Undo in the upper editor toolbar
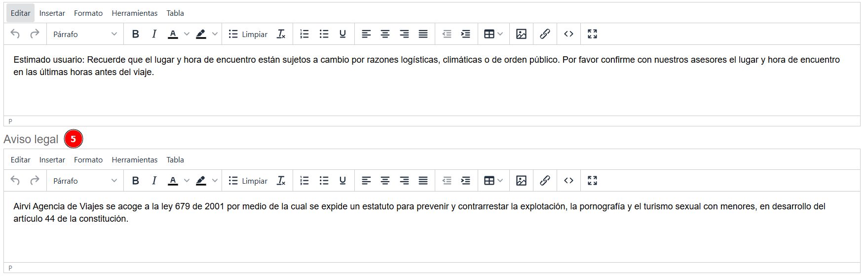This screenshot has width=868, height=277. click(x=15, y=34)
